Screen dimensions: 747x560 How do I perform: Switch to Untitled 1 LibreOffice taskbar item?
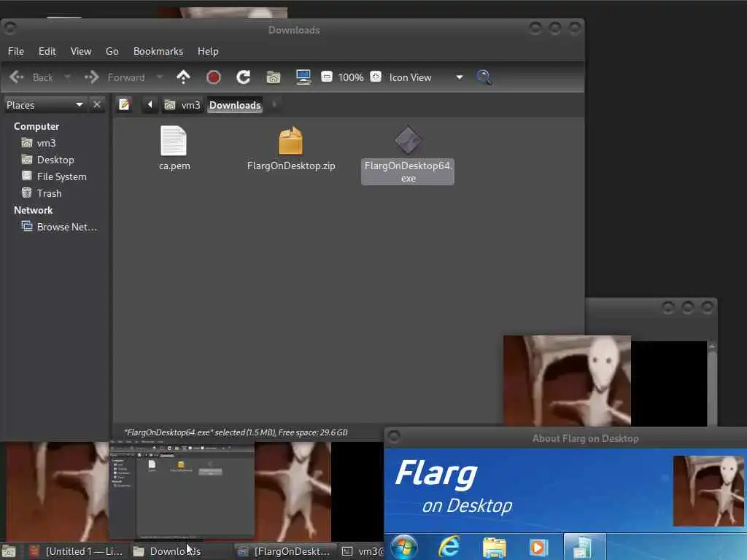[x=76, y=551]
